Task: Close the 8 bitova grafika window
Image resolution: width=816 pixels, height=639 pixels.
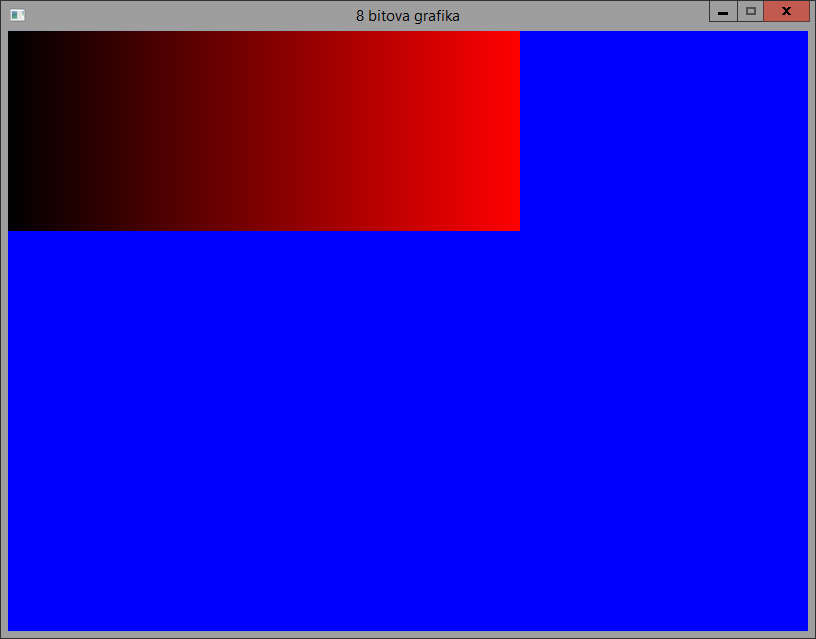Action: [x=786, y=11]
